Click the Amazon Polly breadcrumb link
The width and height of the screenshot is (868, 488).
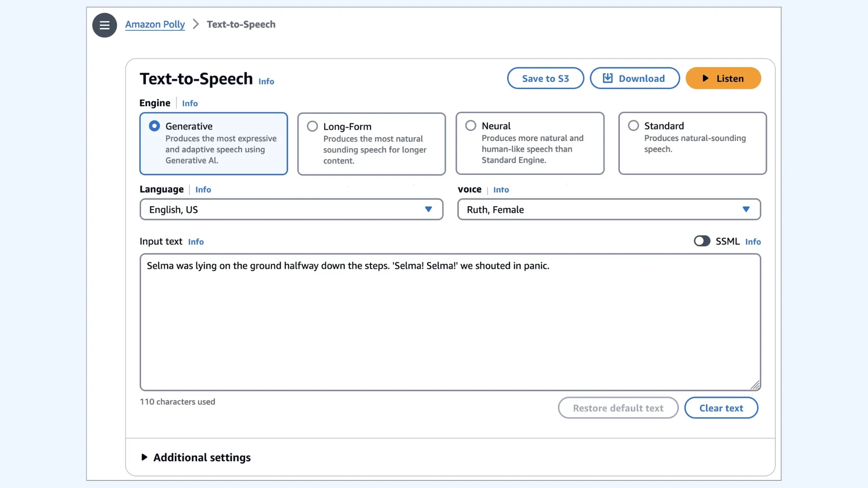(x=155, y=24)
